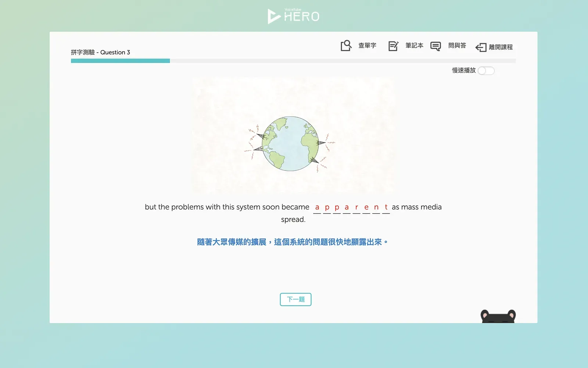Click the 拼字測驗 - Question 3 heading

[100, 52]
